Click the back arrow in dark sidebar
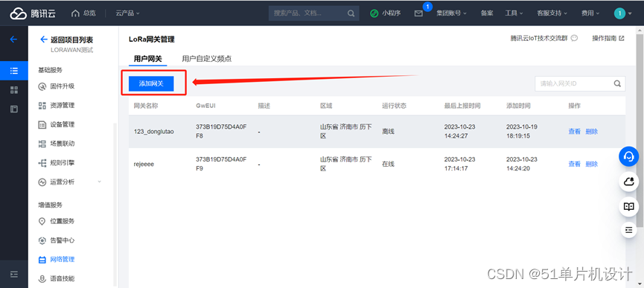The width and height of the screenshot is (644, 288). click(13, 39)
